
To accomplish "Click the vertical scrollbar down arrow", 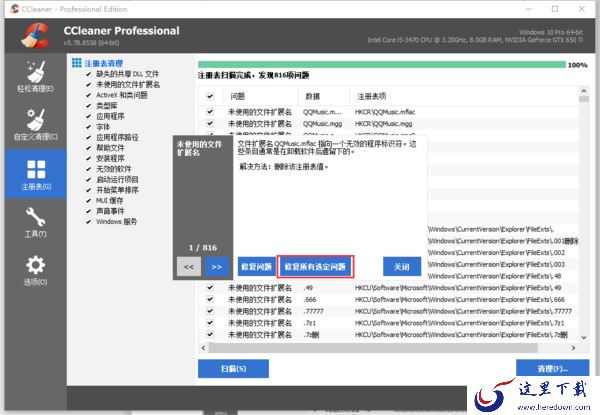I will coord(584,337).
